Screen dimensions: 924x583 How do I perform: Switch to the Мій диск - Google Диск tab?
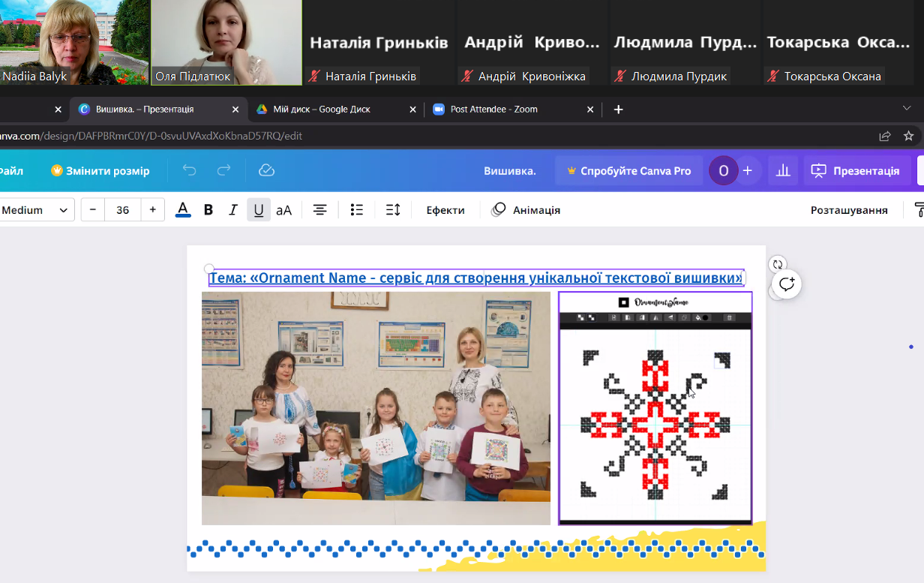coord(322,109)
